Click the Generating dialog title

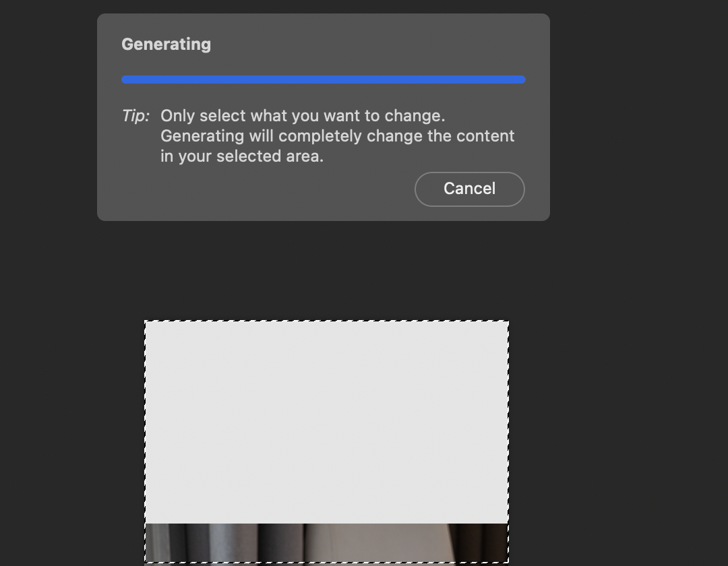tap(166, 44)
